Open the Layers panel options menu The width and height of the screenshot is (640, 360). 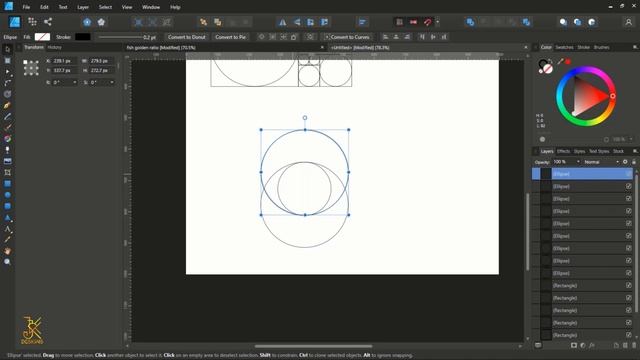[635, 151]
